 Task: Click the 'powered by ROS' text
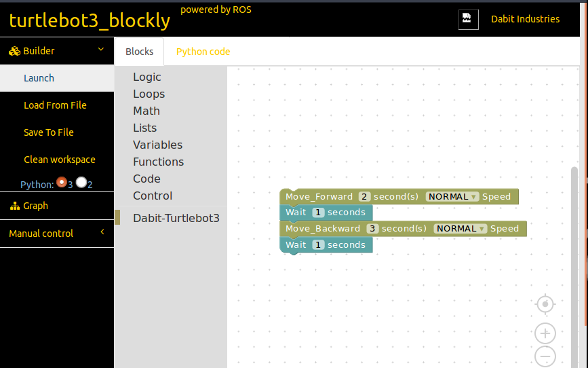(x=216, y=10)
